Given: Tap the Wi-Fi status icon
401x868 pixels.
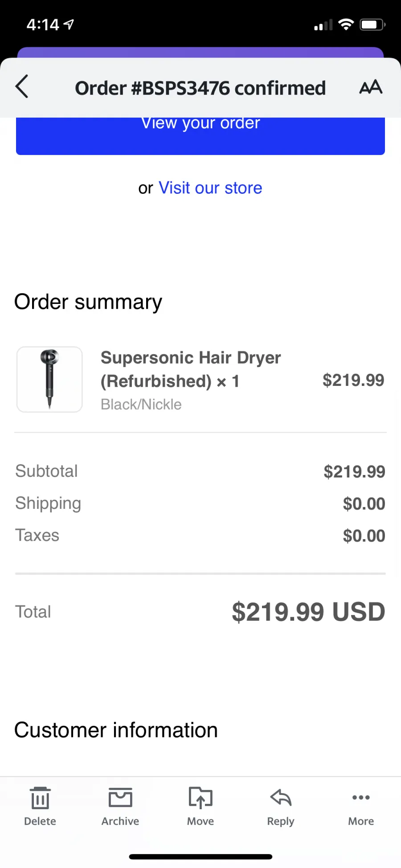Looking at the screenshot, I should tap(346, 25).
